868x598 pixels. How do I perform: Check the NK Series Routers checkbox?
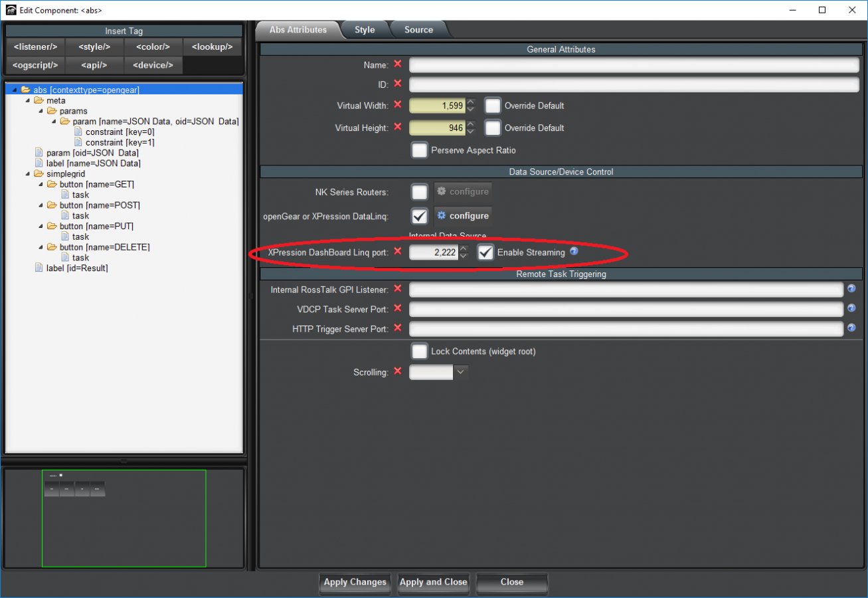(x=420, y=192)
